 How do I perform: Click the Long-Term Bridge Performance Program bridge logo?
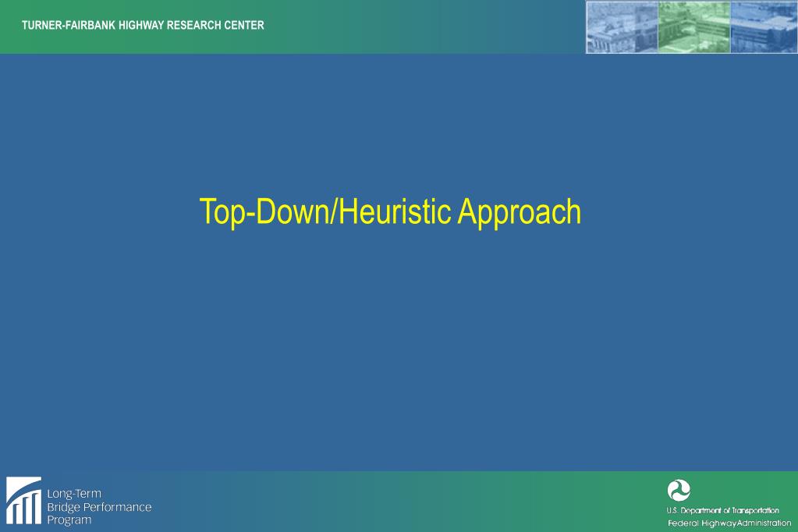(x=23, y=501)
